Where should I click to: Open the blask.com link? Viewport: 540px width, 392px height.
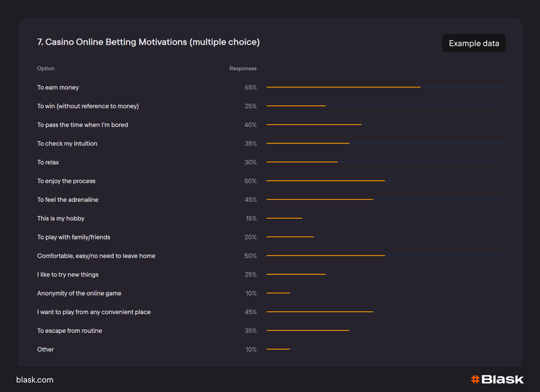[x=35, y=380]
